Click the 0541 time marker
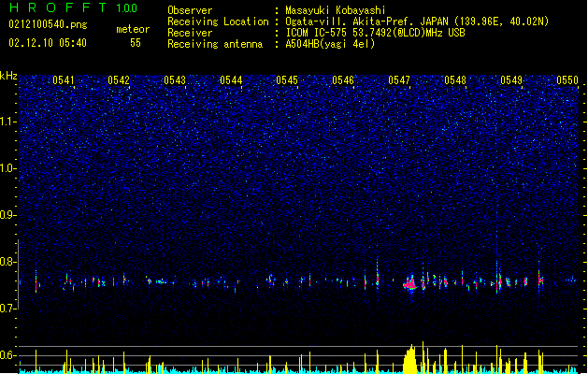The height and width of the screenshot is (374, 588). pos(63,80)
